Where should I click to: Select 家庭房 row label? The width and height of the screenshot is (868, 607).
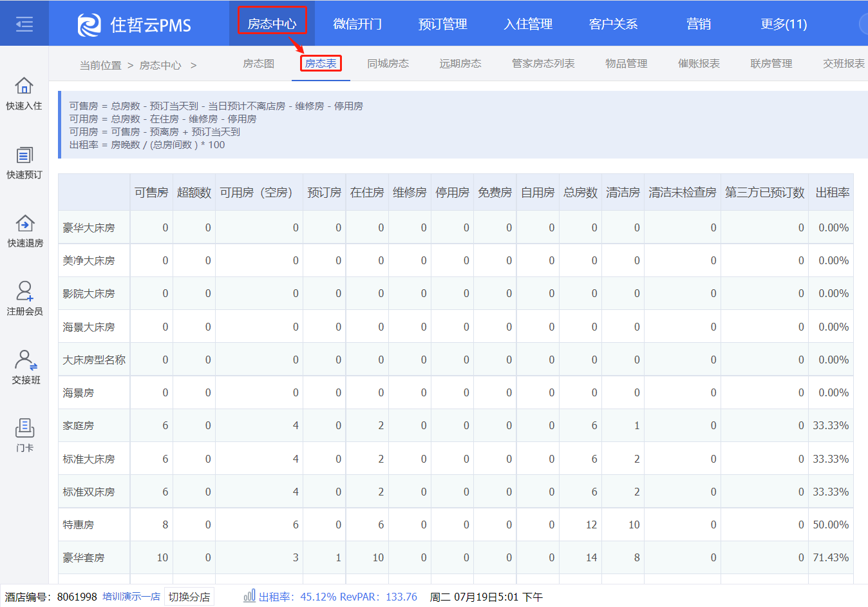(79, 425)
